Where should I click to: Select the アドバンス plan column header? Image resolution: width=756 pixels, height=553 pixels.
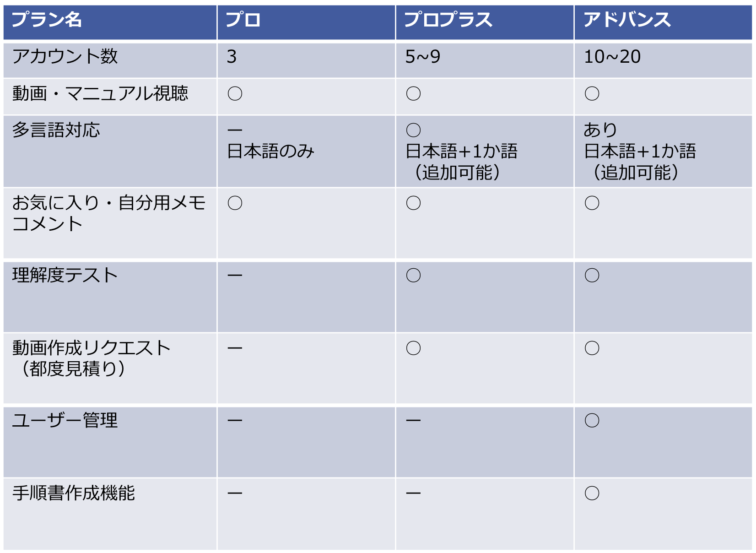pyautogui.click(x=626, y=20)
